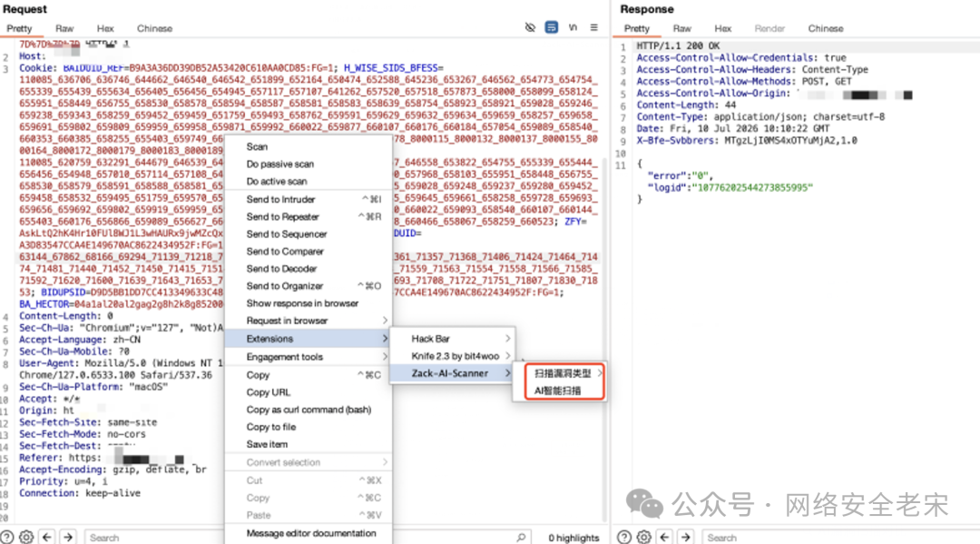The width and height of the screenshot is (980, 544).
Task: Choose Copy URL menu entry
Action: (x=309, y=392)
